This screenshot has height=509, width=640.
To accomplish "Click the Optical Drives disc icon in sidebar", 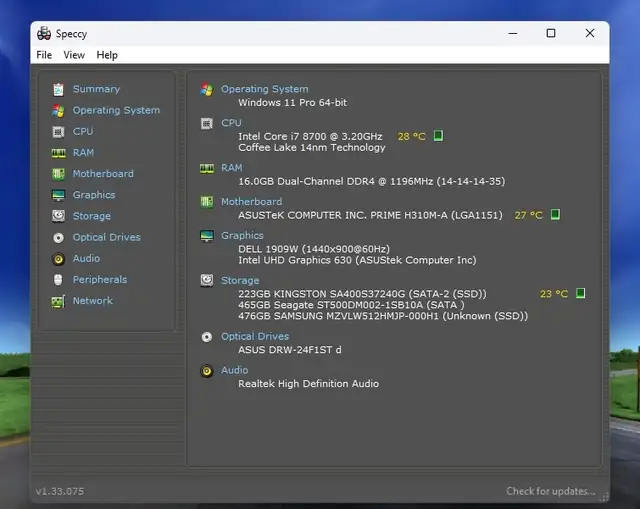I will (58, 238).
